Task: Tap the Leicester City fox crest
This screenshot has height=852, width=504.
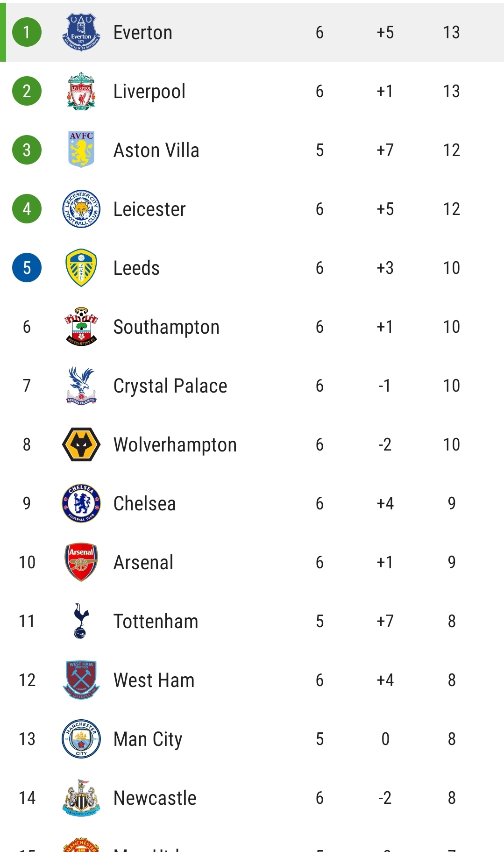Action: (x=81, y=209)
